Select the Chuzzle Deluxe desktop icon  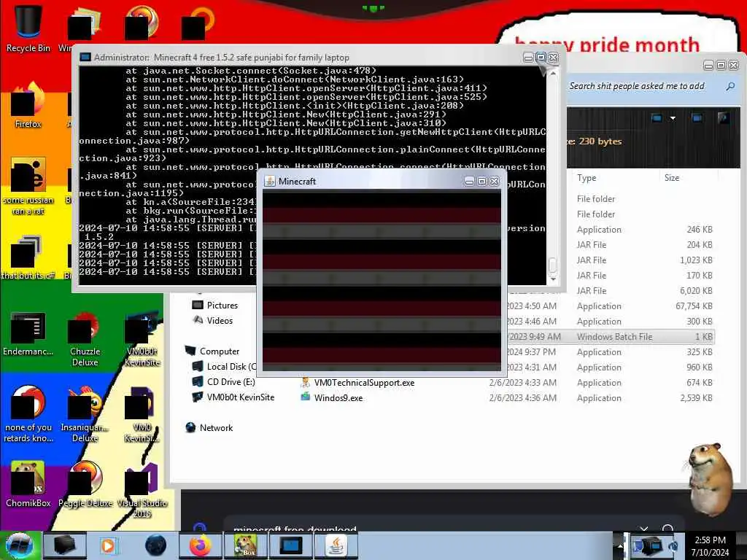(85, 338)
